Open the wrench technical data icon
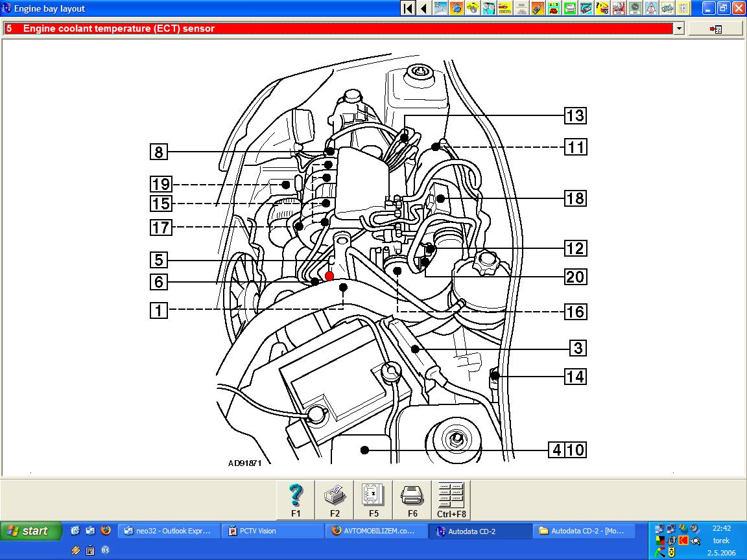 [x=440, y=8]
